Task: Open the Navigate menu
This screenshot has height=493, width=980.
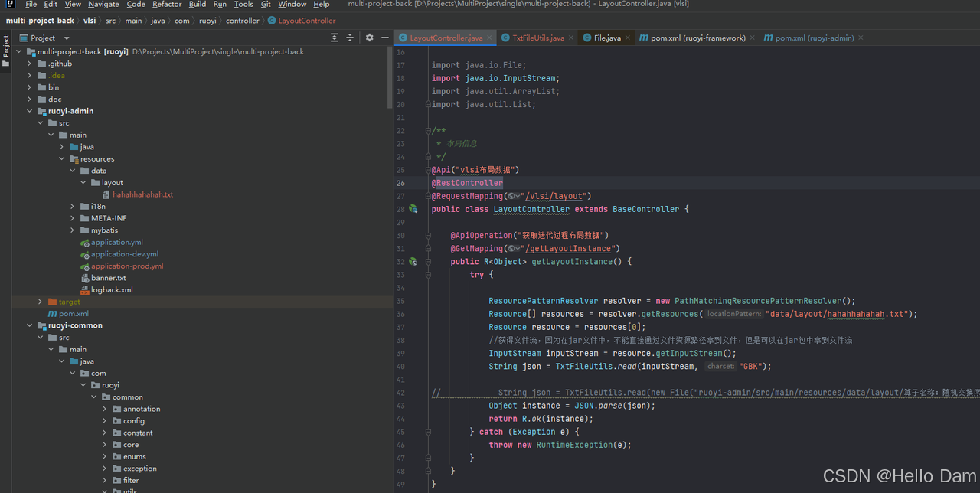Action: (103, 5)
